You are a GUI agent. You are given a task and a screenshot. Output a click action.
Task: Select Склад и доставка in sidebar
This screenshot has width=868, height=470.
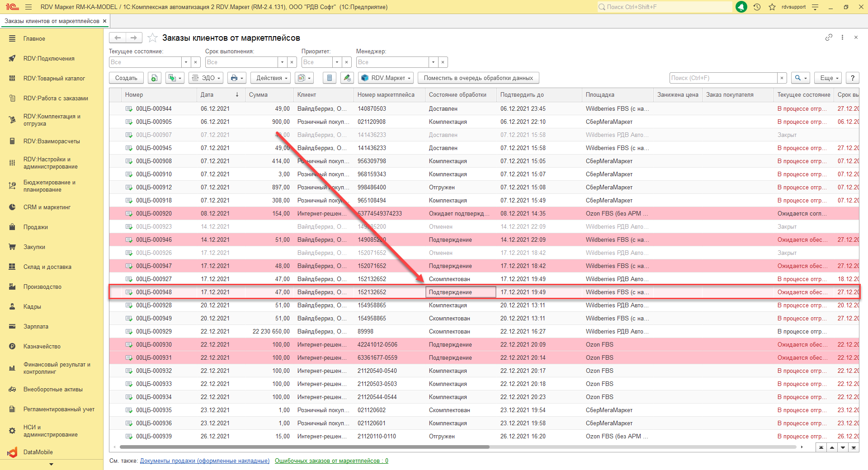pyautogui.click(x=47, y=267)
